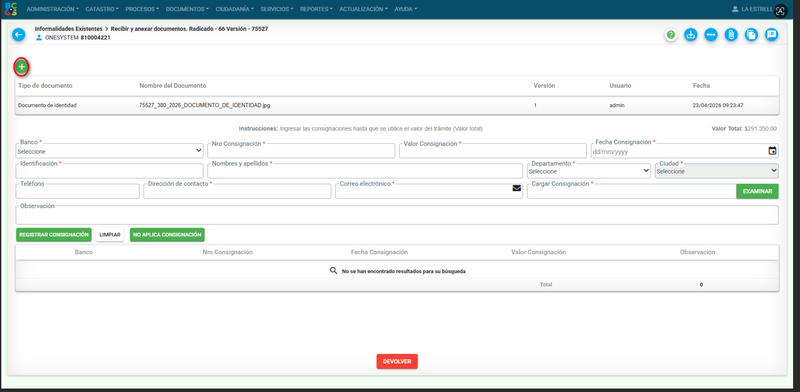Open the SERVICIOS menu
This screenshot has width=800, height=392.
(277, 9)
